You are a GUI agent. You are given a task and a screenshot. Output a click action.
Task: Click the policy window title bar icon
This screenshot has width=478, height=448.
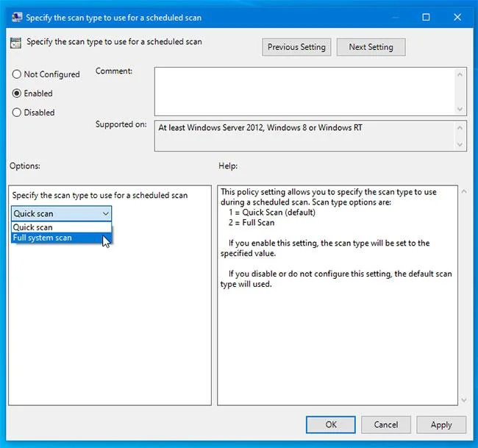tap(17, 17)
